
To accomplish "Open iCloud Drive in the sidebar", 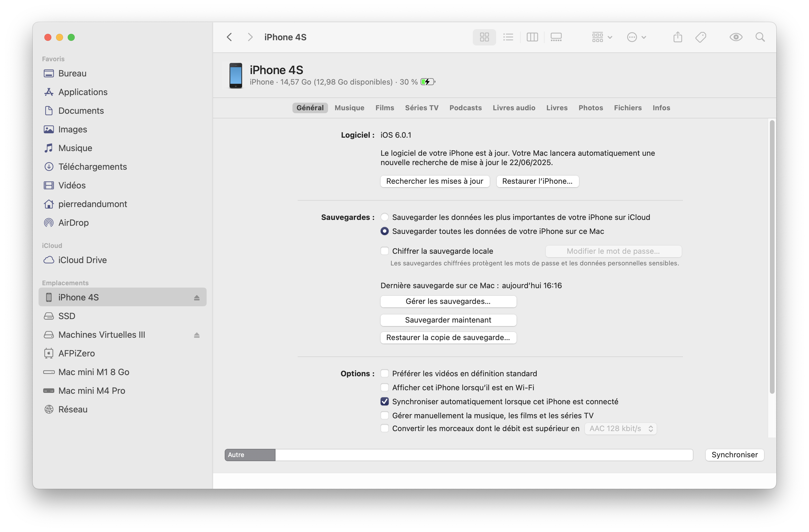I will click(122, 260).
